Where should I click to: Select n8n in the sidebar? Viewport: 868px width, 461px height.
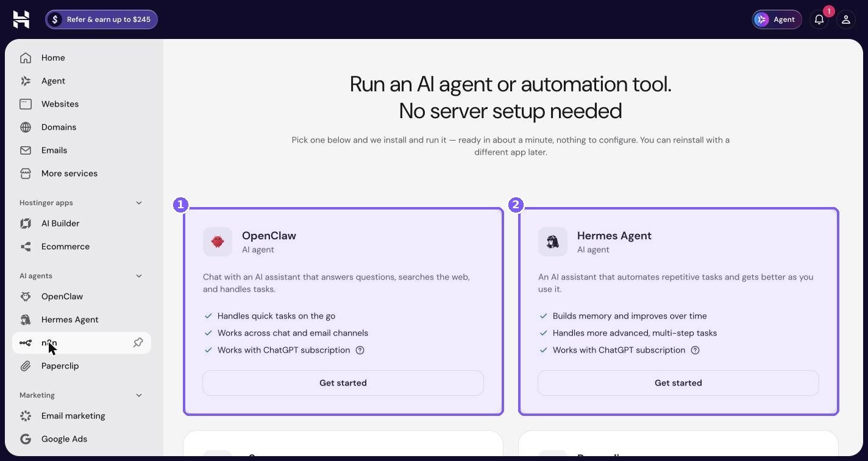coord(82,343)
